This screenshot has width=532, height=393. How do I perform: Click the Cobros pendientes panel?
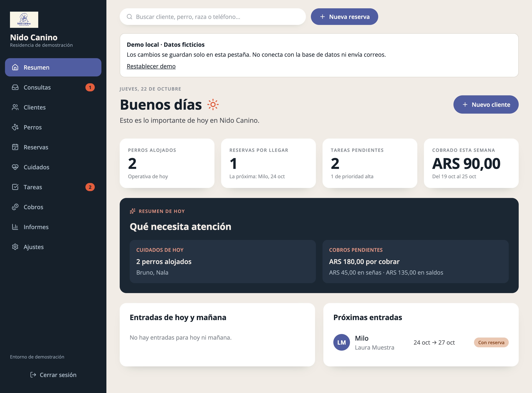pyautogui.click(x=416, y=262)
